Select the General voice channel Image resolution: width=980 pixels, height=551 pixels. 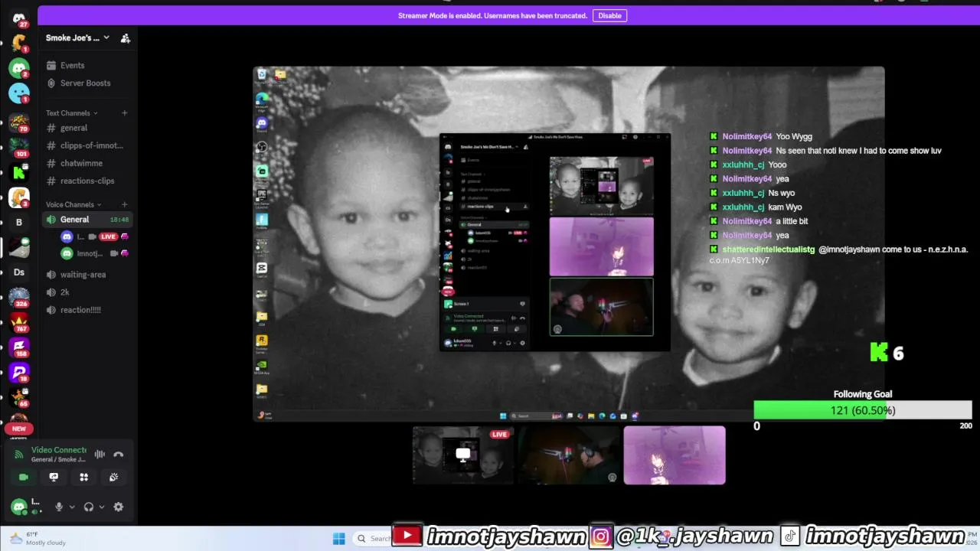tap(87, 219)
